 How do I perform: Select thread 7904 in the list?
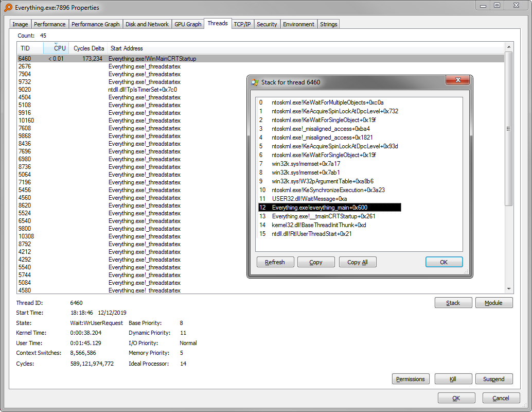pyautogui.click(x=260, y=74)
